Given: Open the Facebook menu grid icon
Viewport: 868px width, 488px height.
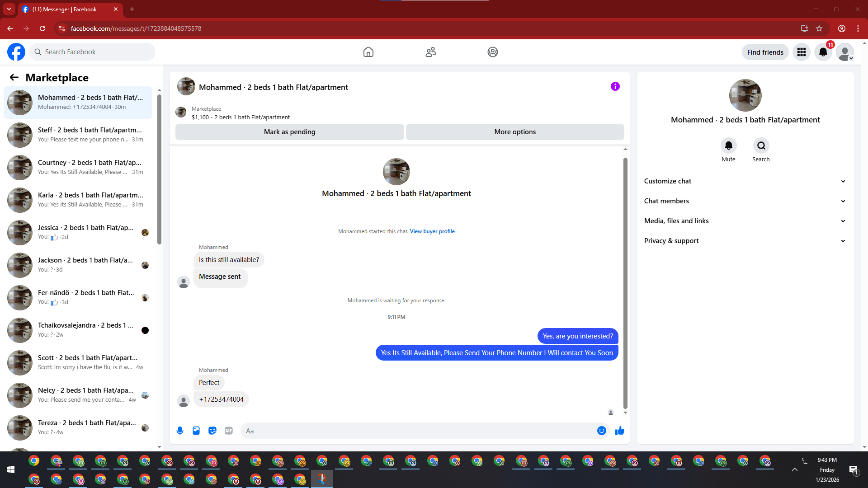Looking at the screenshot, I should coord(802,52).
